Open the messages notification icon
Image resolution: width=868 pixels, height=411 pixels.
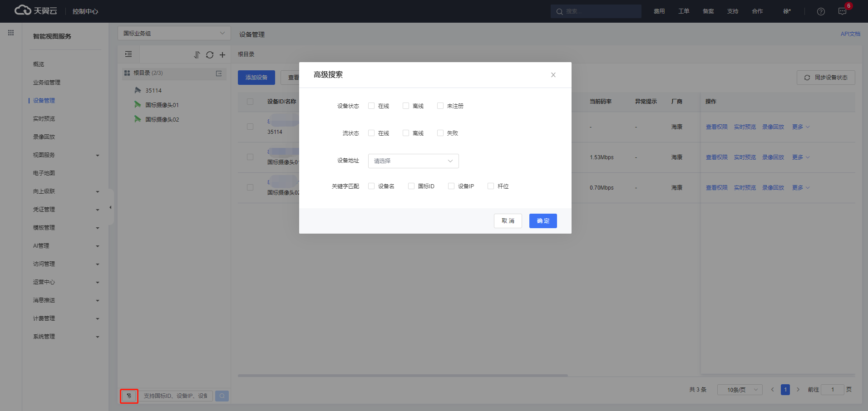point(842,11)
